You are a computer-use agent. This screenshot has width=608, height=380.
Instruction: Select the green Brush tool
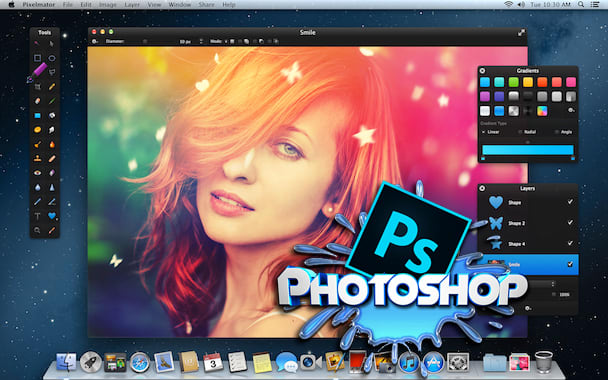point(52,101)
